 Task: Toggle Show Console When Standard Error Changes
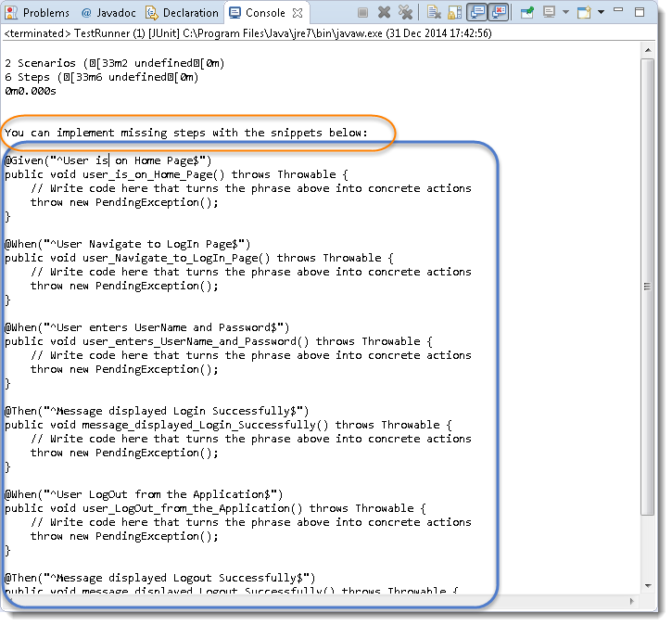[x=499, y=12]
